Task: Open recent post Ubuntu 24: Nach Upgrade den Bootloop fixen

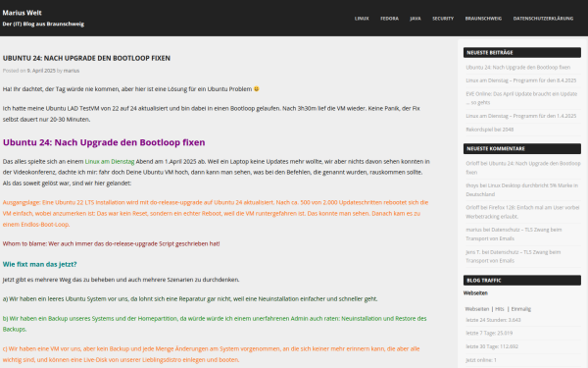Action: 517,67
